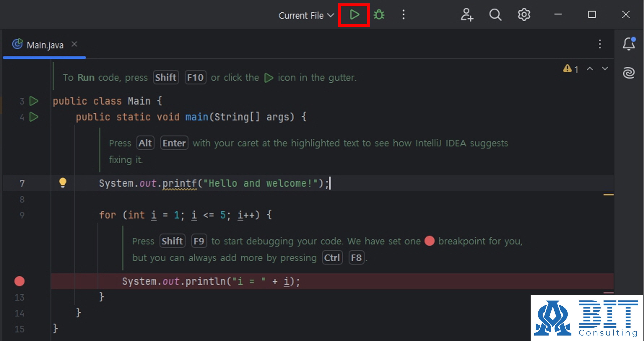The width and height of the screenshot is (644, 341).
Task: Click the warning indicator showing 1 problem
Action: (x=571, y=69)
